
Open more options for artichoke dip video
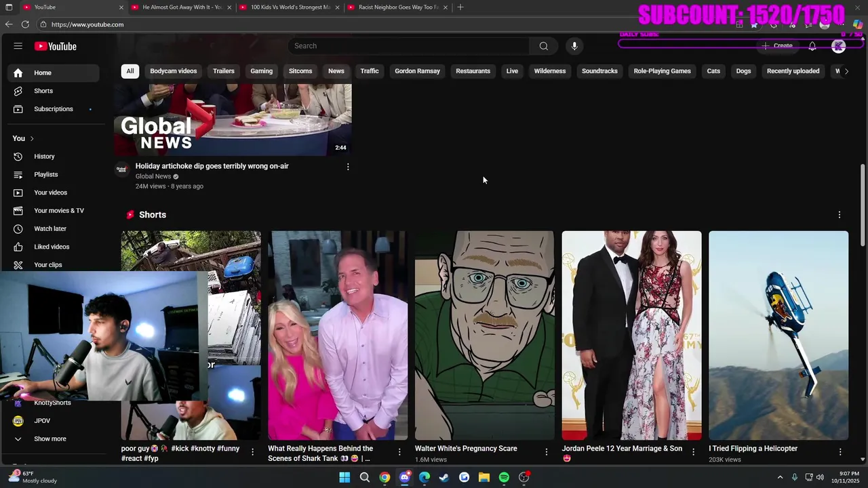click(348, 167)
